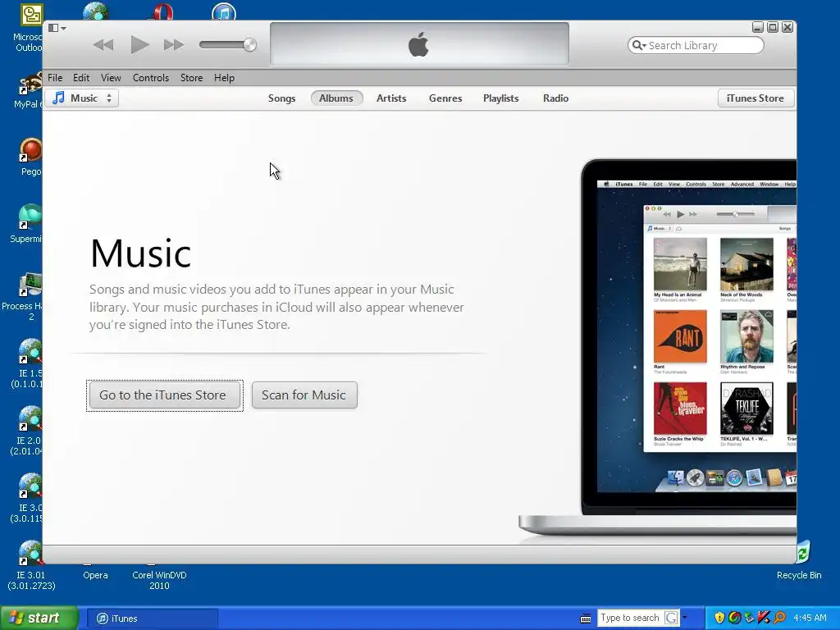Image resolution: width=840 pixels, height=630 pixels.
Task: Click the orange magnifier tray icon
Action: (779, 618)
